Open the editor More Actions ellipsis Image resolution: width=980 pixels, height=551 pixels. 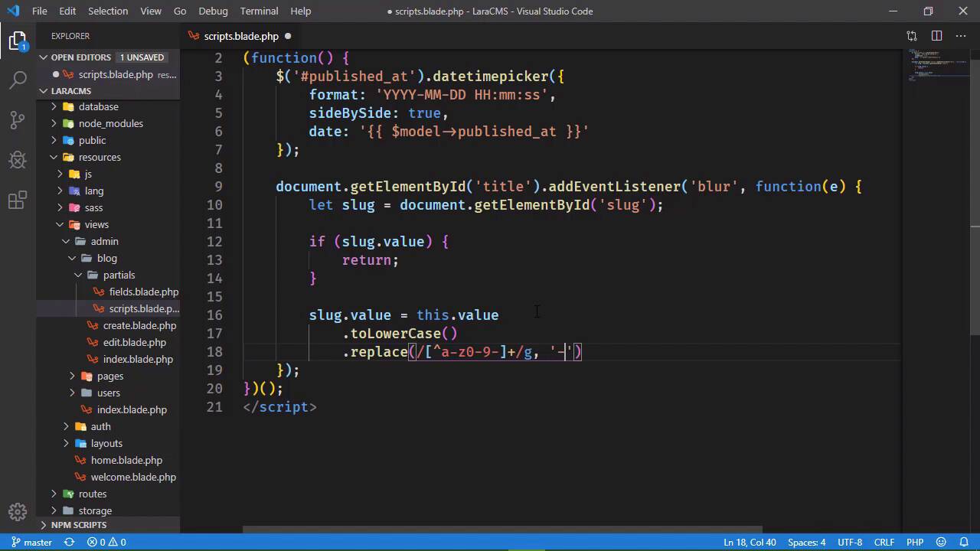pyautogui.click(x=961, y=36)
